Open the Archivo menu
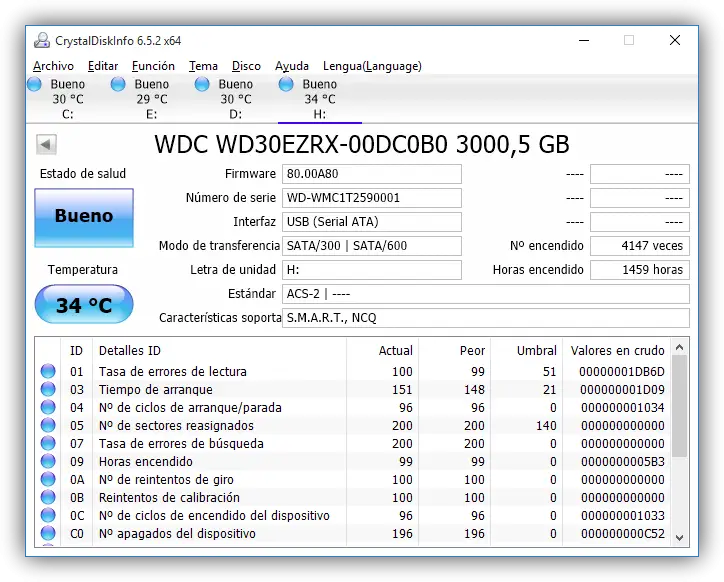The image size is (724, 582). (x=53, y=66)
